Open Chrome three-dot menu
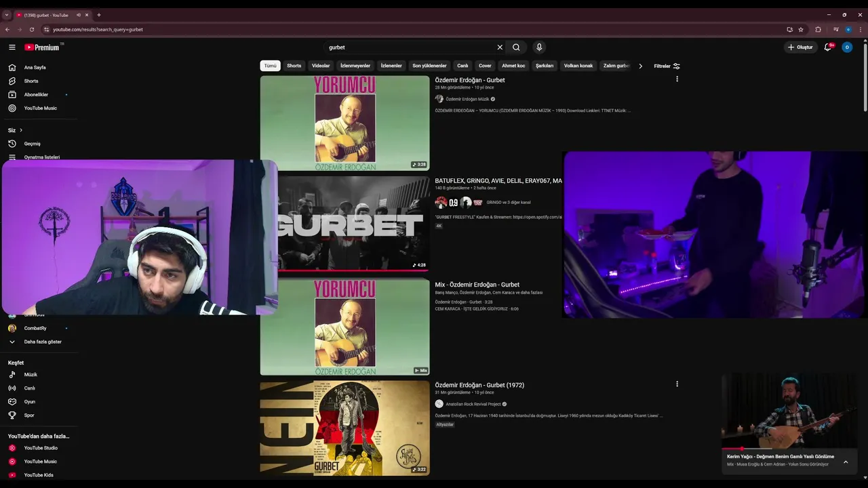The height and width of the screenshot is (488, 868). pos(861,30)
